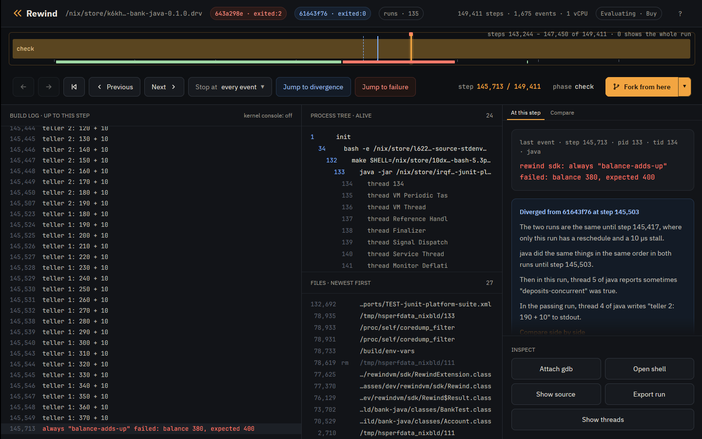The width and height of the screenshot is (702, 439).
Task: Go to Previous event
Action: click(x=115, y=87)
